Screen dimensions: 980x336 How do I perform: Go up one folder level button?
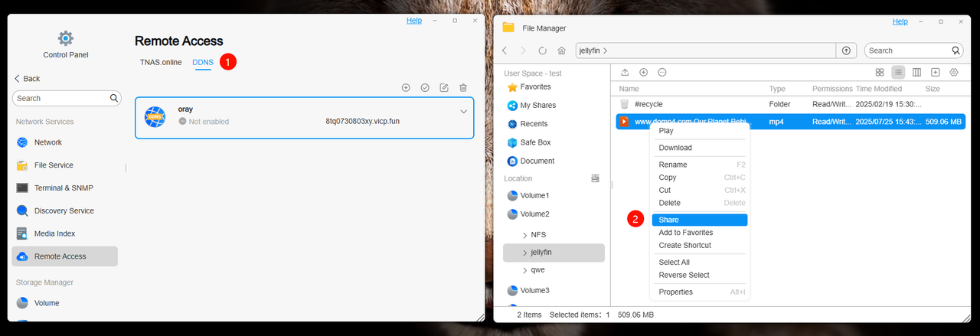845,51
